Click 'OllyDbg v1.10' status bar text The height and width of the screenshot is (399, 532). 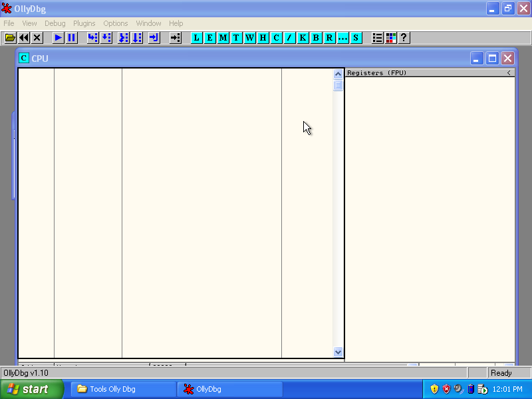tap(26, 373)
